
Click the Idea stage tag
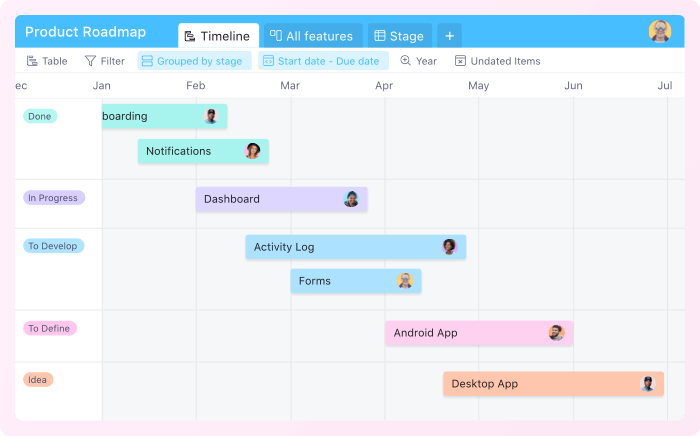point(38,380)
